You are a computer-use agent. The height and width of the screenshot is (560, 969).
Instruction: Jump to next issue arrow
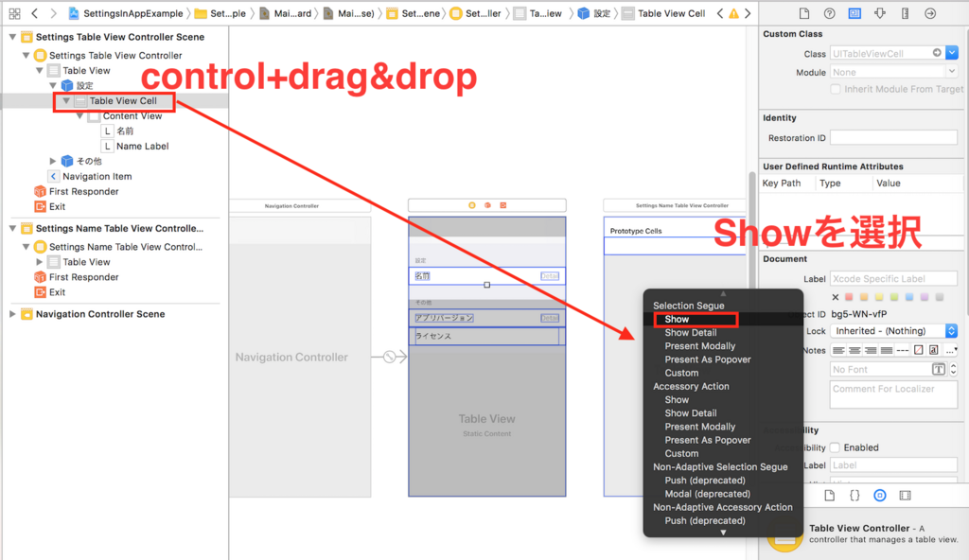point(748,13)
